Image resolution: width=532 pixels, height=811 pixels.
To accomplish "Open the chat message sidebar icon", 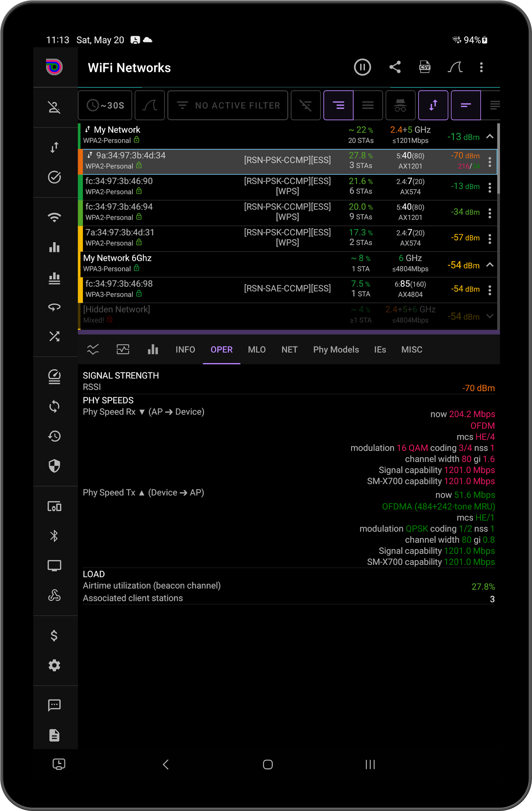I will [54, 705].
